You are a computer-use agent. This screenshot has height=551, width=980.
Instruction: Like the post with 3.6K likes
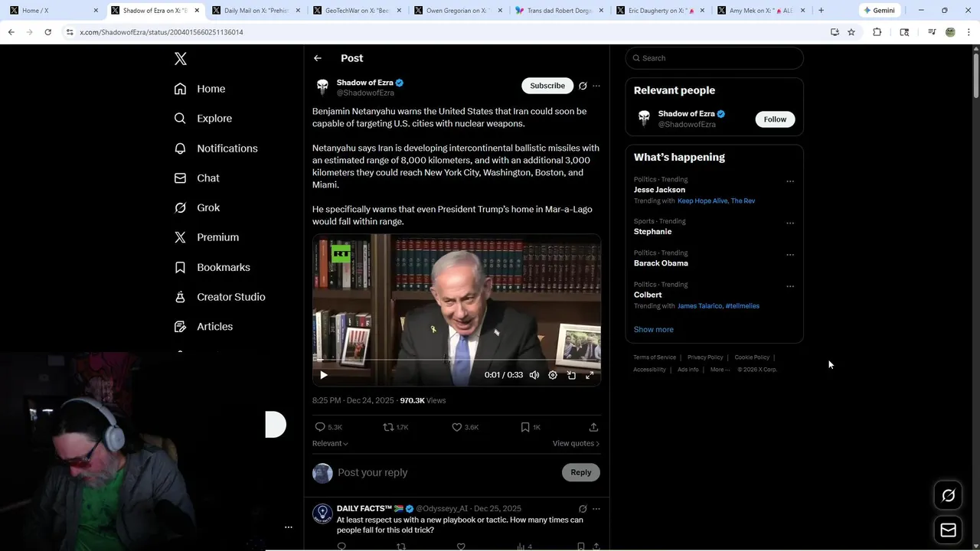[465, 427]
